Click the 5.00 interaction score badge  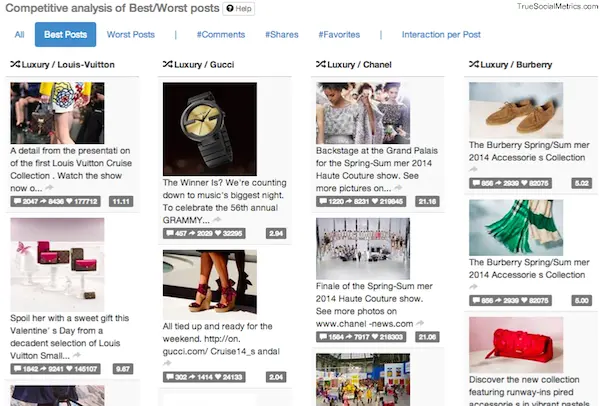pyautogui.click(x=582, y=301)
